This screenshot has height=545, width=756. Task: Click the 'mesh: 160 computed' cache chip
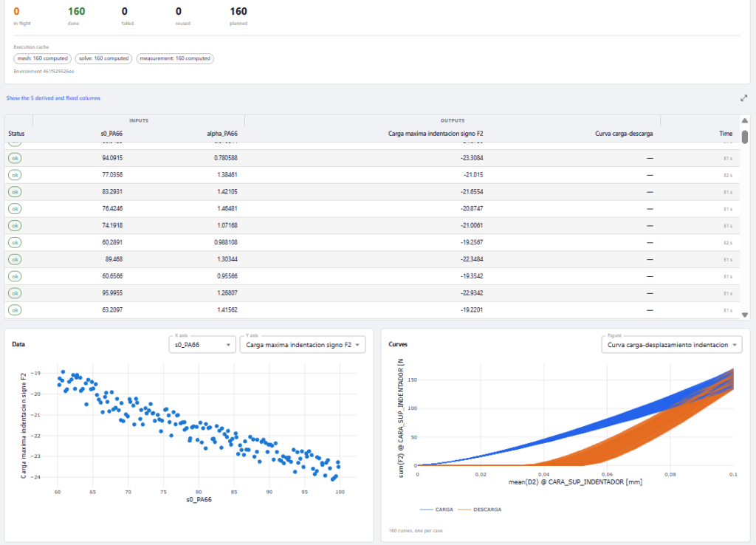[x=42, y=58]
